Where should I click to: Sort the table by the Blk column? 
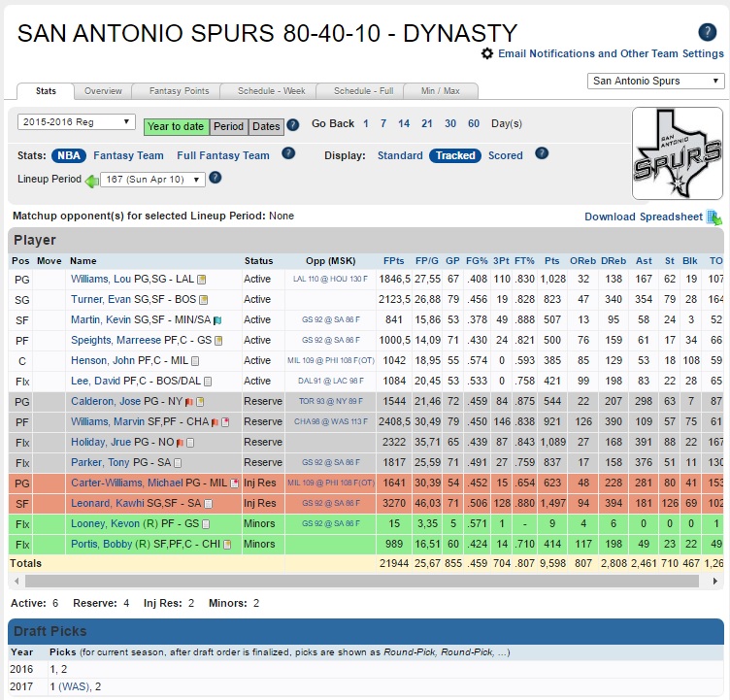pos(690,261)
